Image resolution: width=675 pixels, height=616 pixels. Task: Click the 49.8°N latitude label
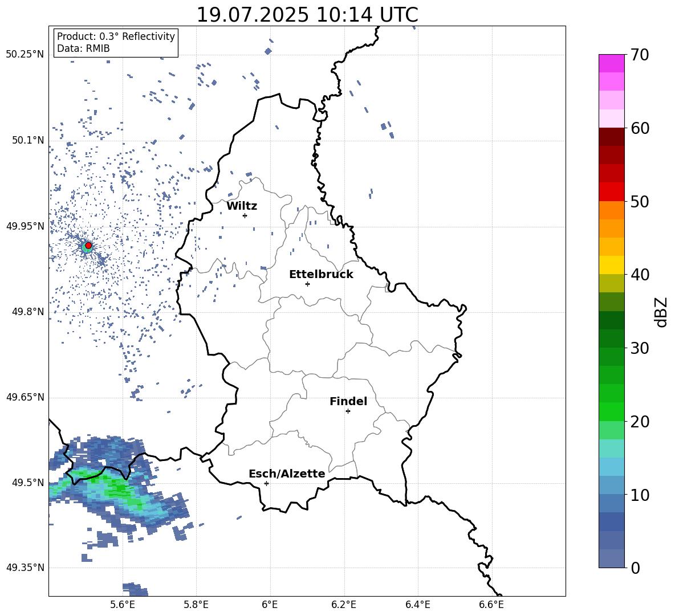[x=28, y=312]
